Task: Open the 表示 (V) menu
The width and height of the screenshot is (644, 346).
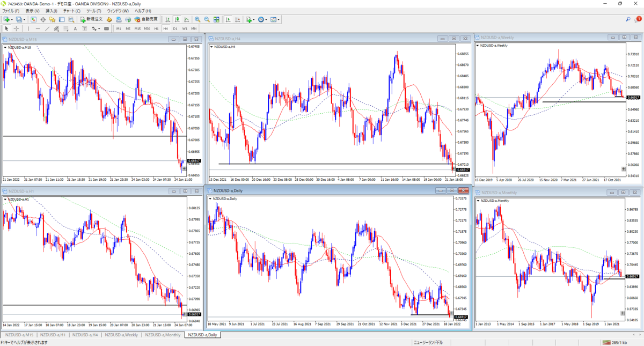Action: tap(33, 11)
